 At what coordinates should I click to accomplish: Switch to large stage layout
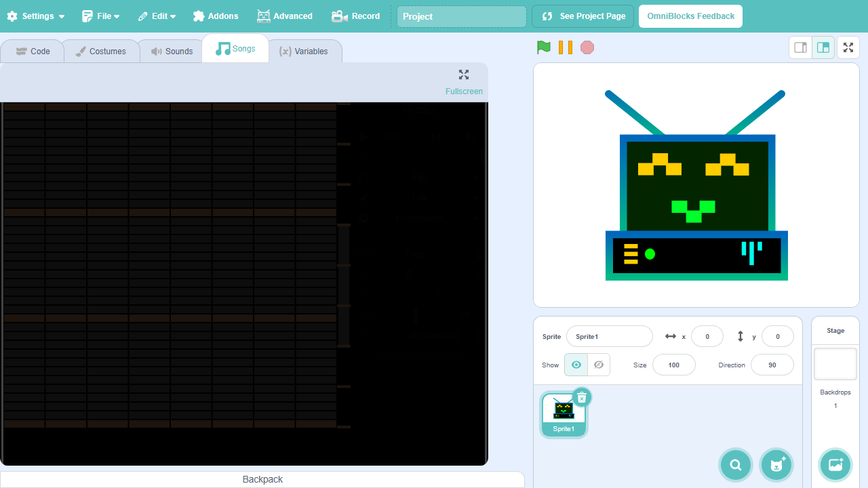823,47
